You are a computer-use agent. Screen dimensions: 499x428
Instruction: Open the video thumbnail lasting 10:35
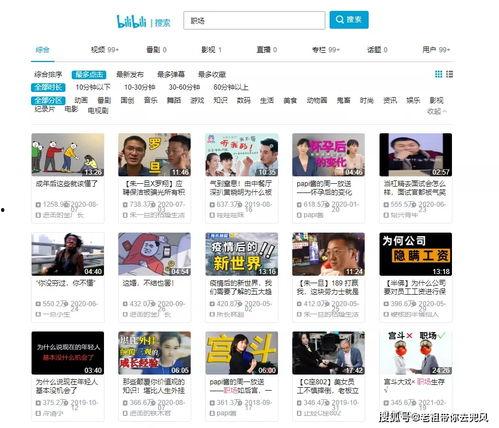[242, 155]
